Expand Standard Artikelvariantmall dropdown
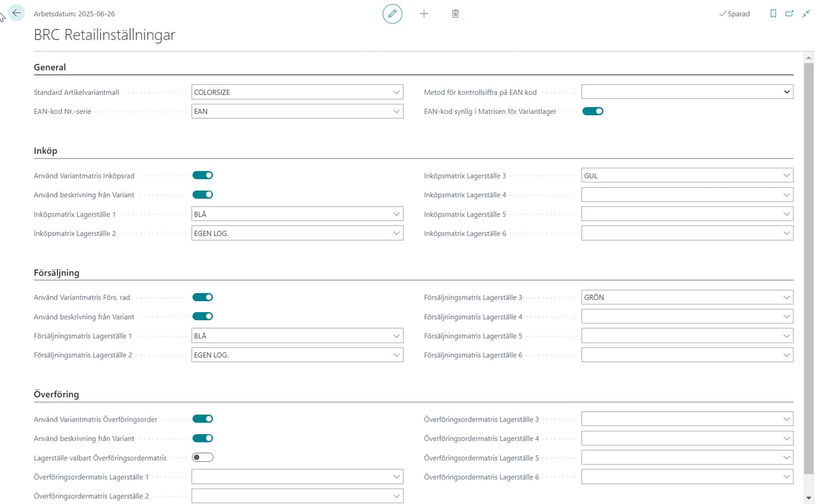 pos(396,92)
